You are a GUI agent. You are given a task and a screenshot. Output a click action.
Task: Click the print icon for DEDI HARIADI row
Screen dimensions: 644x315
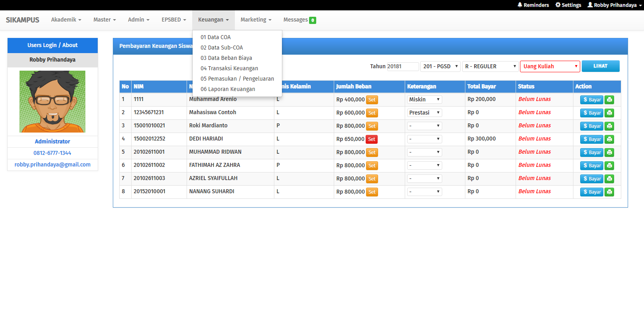(x=609, y=139)
